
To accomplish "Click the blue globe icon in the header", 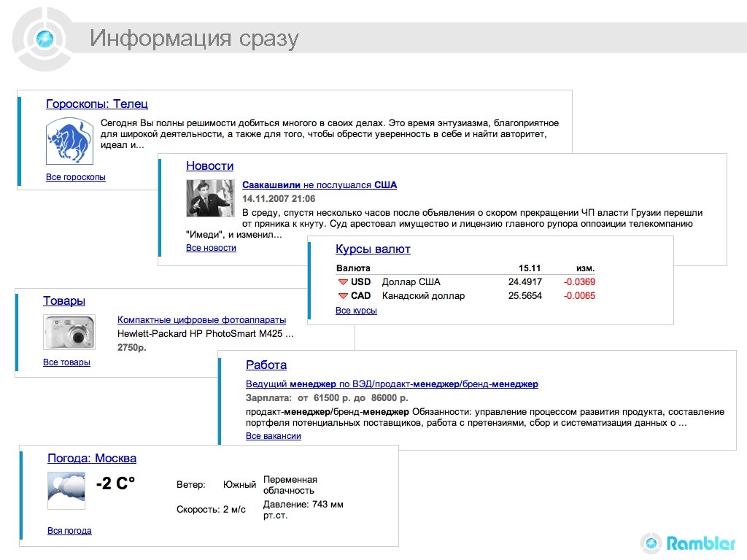I will [44, 39].
